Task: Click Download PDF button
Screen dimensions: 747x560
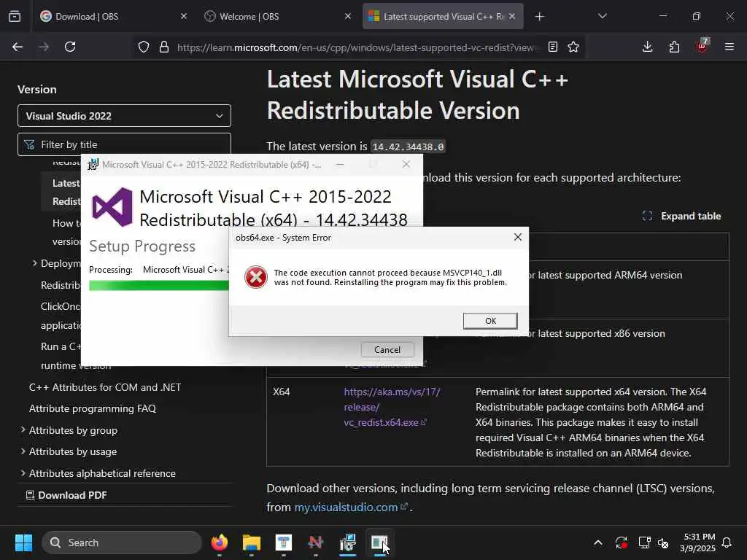Action: click(x=66, y=495)
